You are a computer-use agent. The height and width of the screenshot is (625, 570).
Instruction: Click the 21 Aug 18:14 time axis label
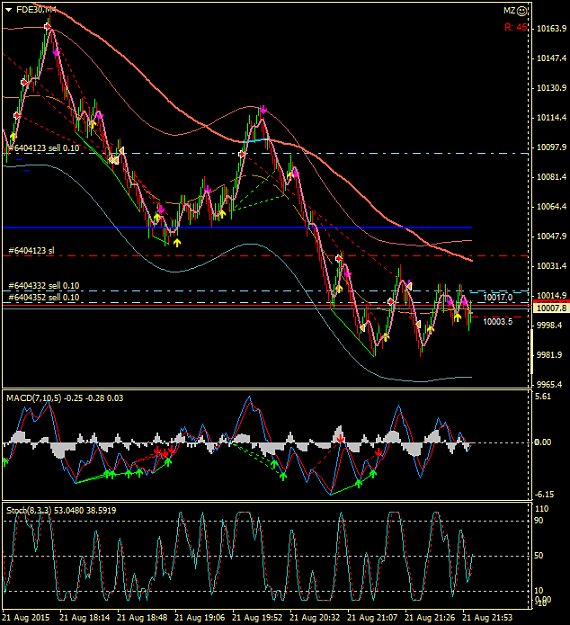tap(85, 618)
